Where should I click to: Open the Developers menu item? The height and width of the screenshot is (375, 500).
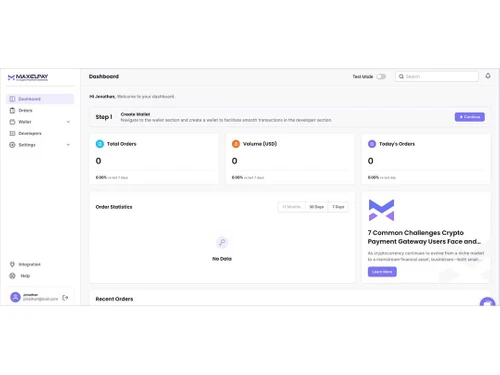click(x=40, y=133)
